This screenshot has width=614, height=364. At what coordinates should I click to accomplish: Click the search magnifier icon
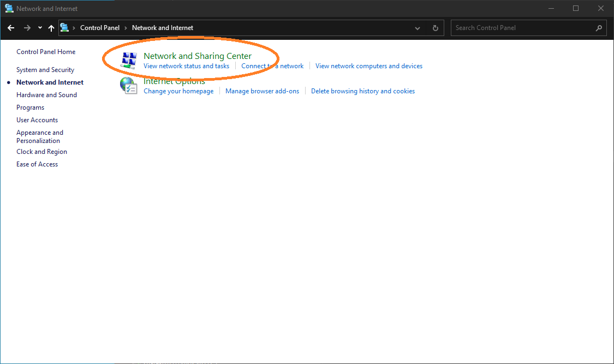[599, 28]
